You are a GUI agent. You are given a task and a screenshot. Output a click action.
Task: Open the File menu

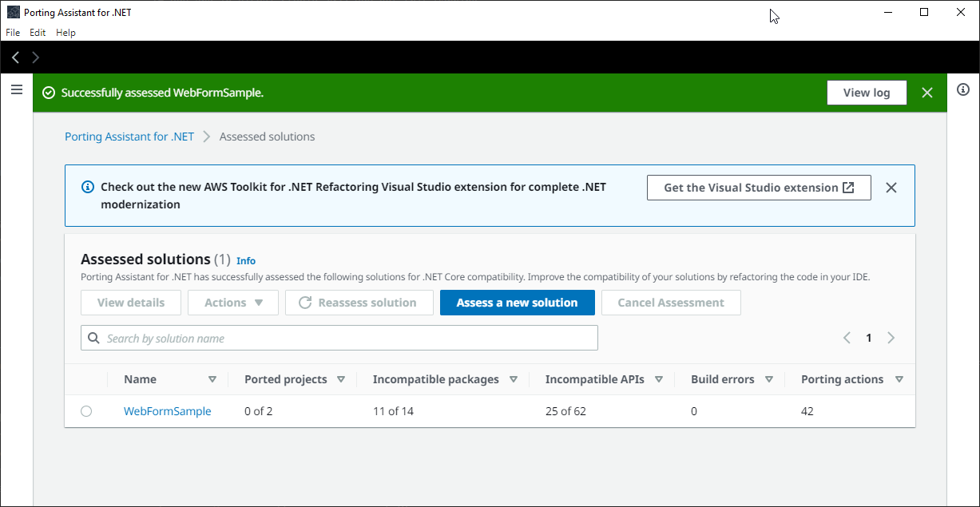pyautogui.click(x=13, y=33)
